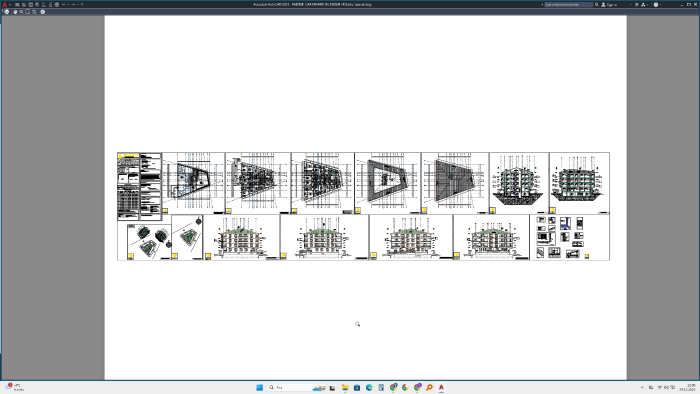Open File Explorer from the taskbar
Image resolution: width=700 pixels, height=394 pixels.
tap(345, 387)
